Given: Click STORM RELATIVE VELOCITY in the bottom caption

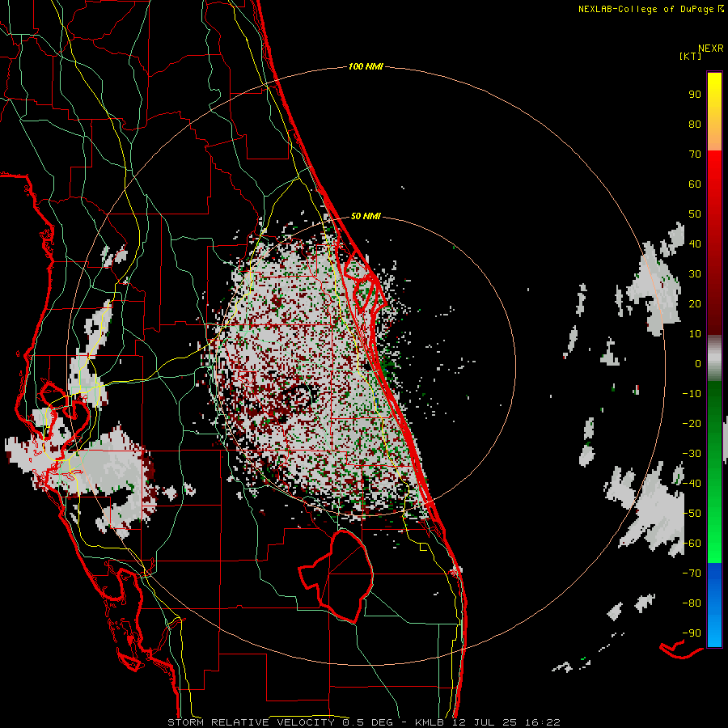Looking at the screenshot, I should [251, 722].
